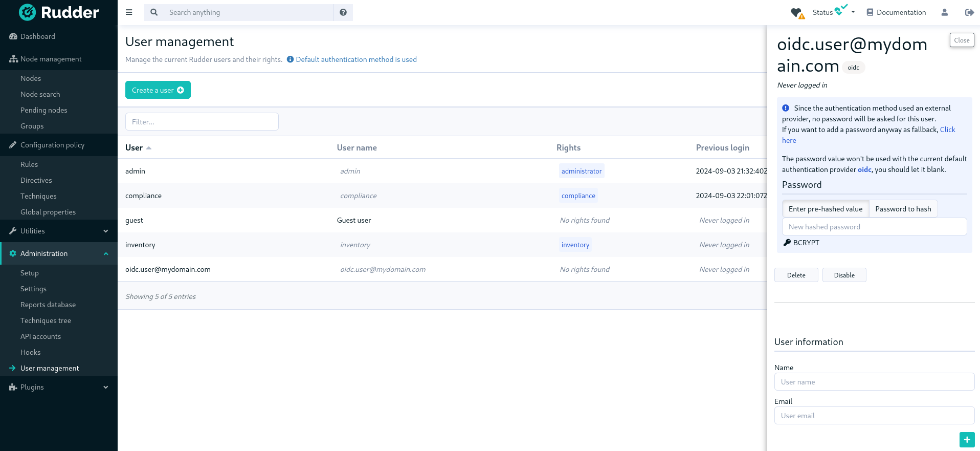Click the Filter input field
Image resolution: width=980 pixels, height=451 pixels.
point(202,122)
